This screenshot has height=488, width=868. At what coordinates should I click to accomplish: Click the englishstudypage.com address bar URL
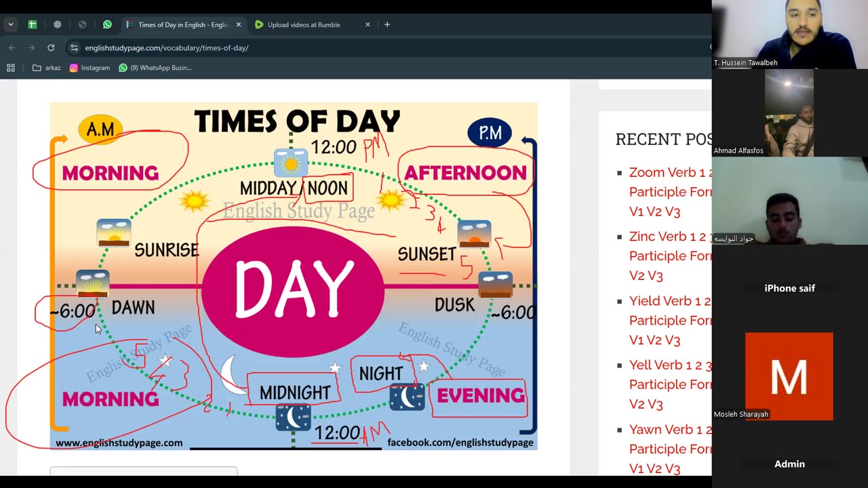[x=166, y=48]
